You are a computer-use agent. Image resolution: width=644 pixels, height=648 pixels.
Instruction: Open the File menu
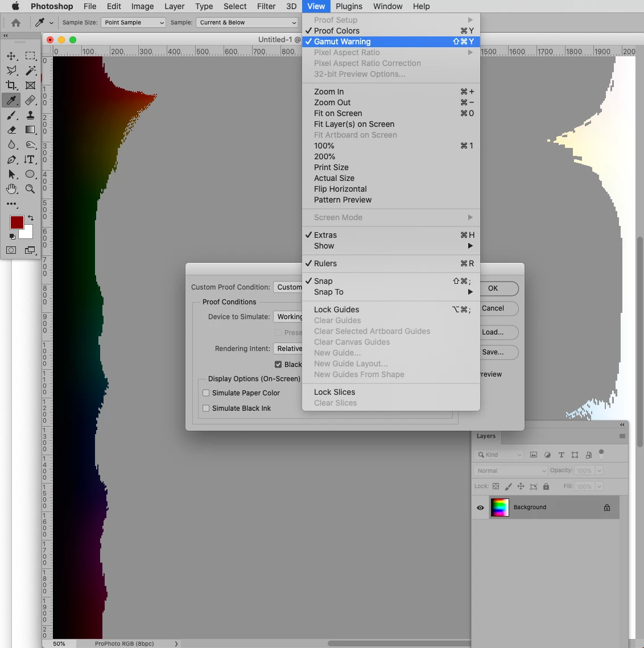90,6
